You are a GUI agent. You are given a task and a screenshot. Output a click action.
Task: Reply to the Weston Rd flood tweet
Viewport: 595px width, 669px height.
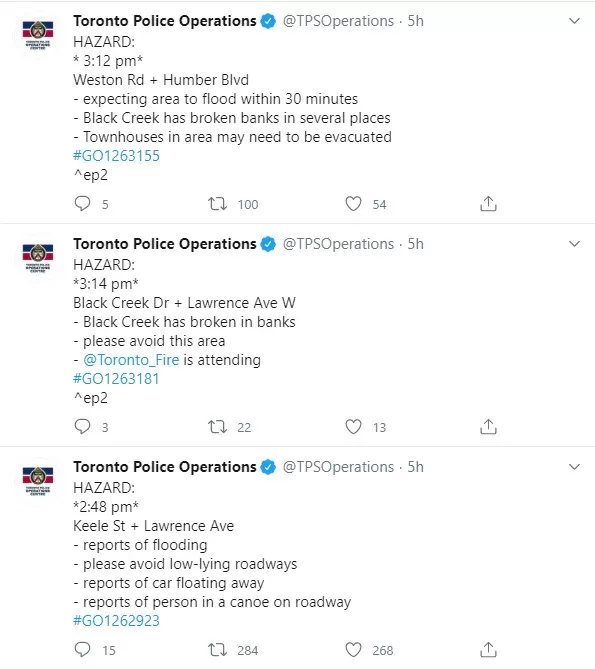(x=82, y=204)
